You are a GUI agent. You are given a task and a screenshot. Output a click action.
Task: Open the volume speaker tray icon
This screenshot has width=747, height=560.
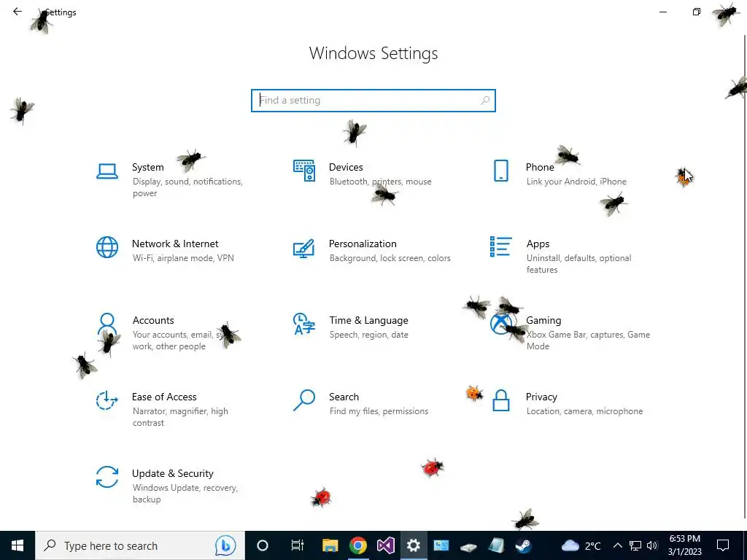[x=652, y=545]
